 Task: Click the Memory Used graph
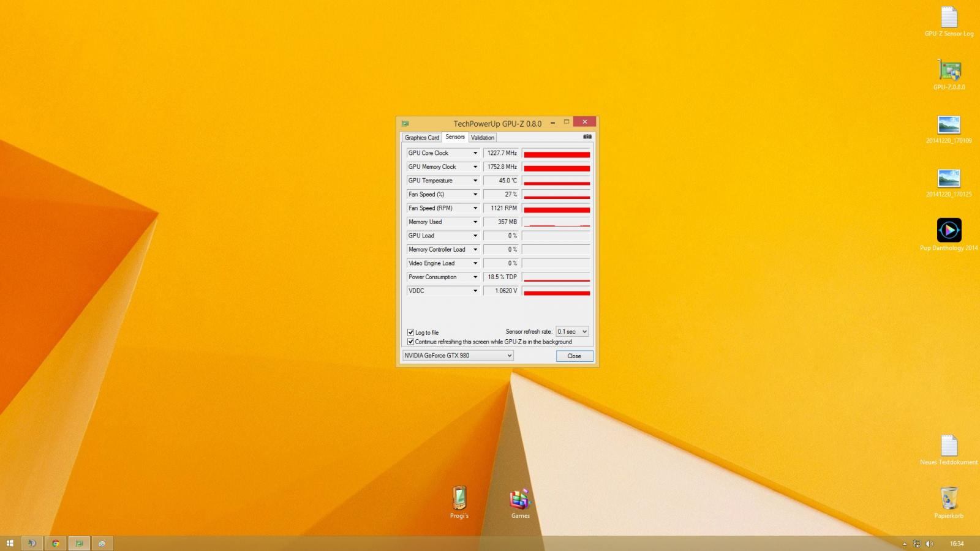tap(556, 222)
